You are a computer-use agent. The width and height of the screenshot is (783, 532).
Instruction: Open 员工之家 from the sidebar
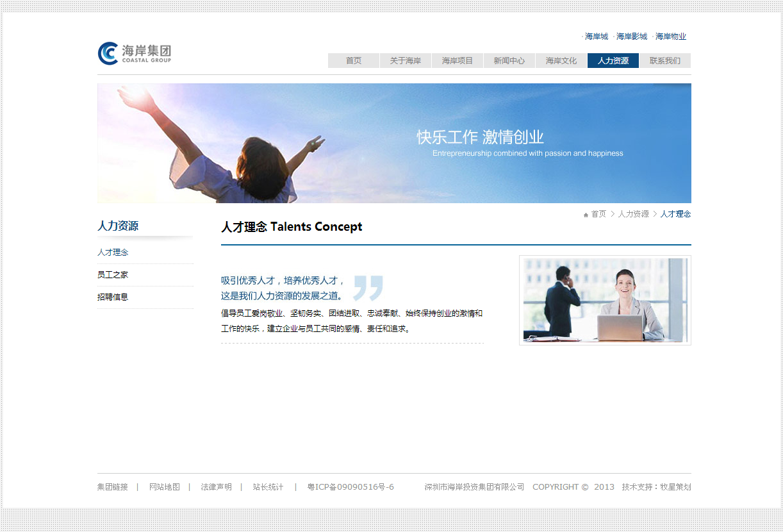point(113,274)
